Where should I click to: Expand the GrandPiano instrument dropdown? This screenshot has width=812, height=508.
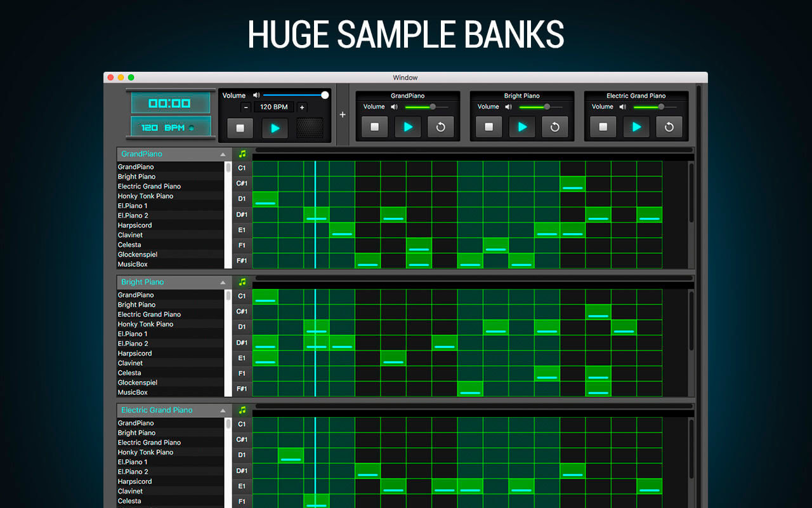click(223, 154)
